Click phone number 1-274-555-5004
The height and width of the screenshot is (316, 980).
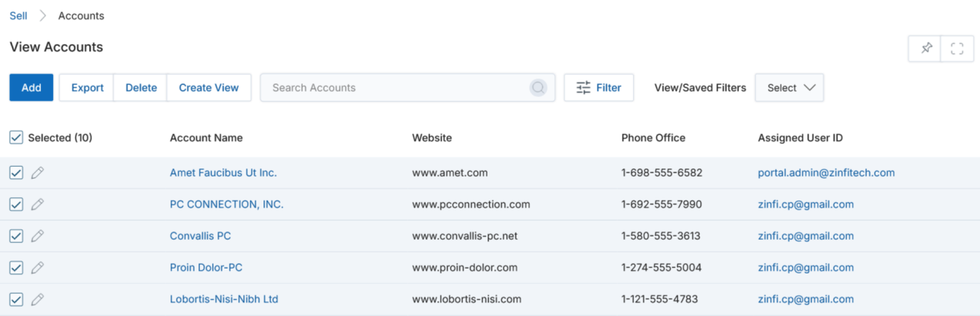point(661,268)
